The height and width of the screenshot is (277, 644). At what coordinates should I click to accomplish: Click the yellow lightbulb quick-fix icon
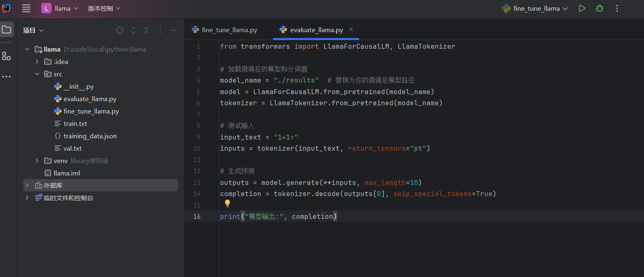[227, 203]
